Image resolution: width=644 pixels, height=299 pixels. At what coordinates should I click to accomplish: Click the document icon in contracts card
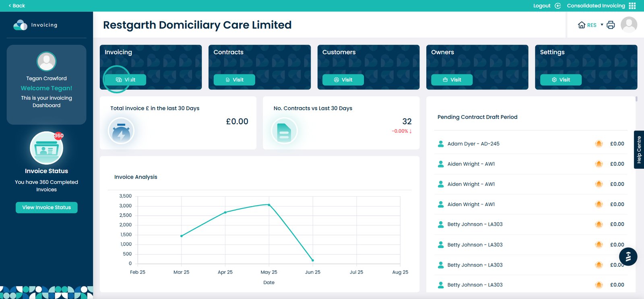pos(284,131)
